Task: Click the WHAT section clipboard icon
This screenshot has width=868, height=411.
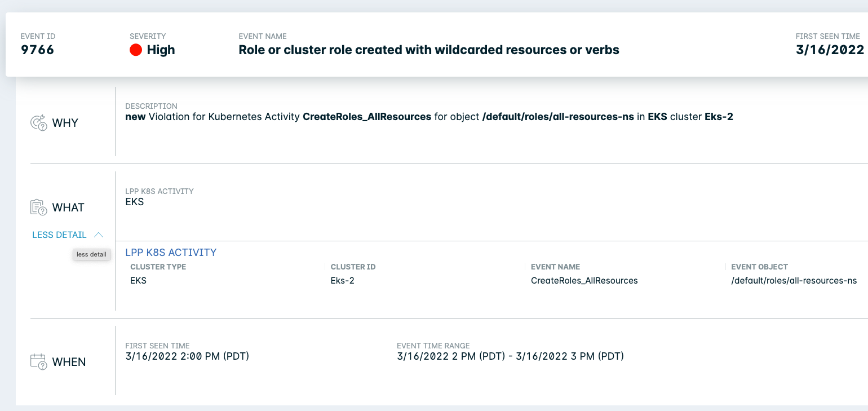Action: [38, 207]
